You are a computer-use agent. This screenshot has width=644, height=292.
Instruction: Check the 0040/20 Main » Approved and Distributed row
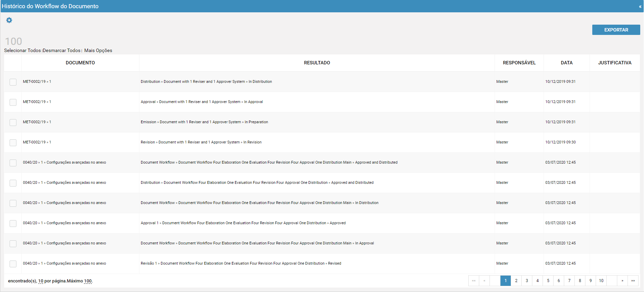(13, 163)
